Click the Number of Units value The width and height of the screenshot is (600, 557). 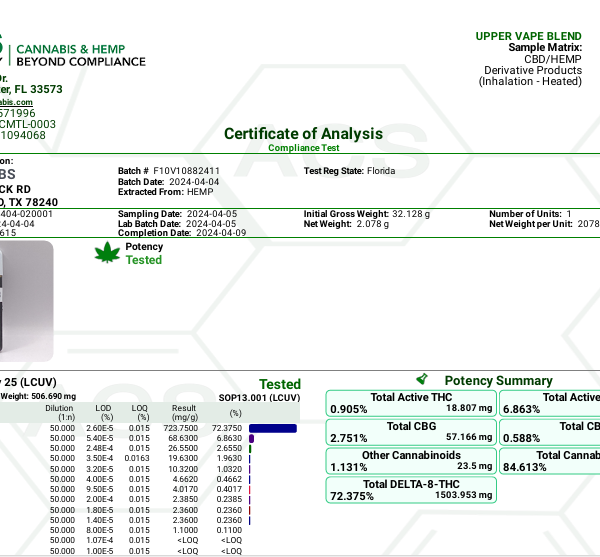[x=569, y=214]
